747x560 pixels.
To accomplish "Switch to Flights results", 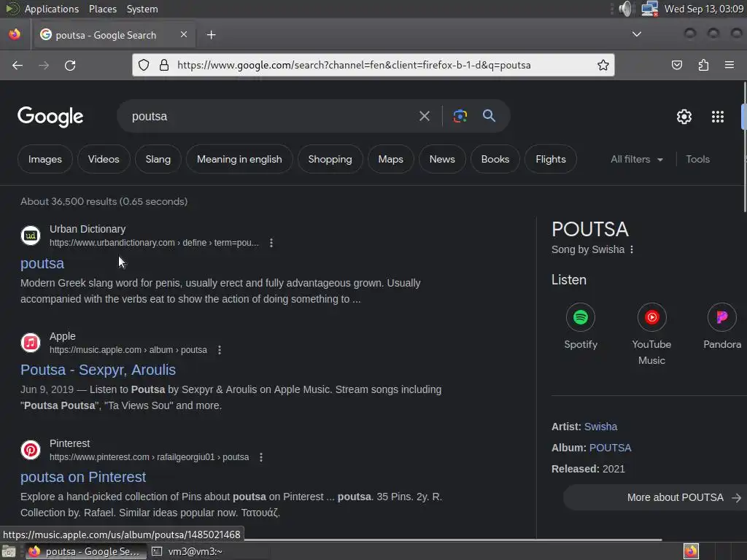I will (550, 159).
